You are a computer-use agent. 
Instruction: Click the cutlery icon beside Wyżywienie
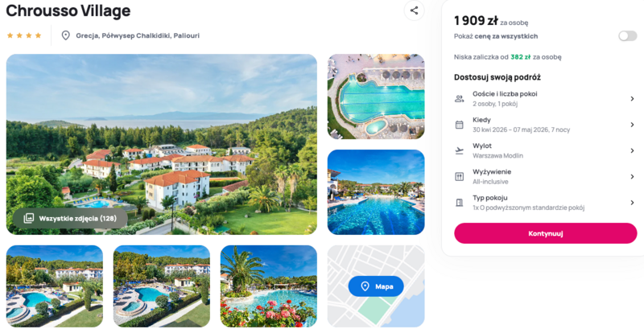pos(459,177)
